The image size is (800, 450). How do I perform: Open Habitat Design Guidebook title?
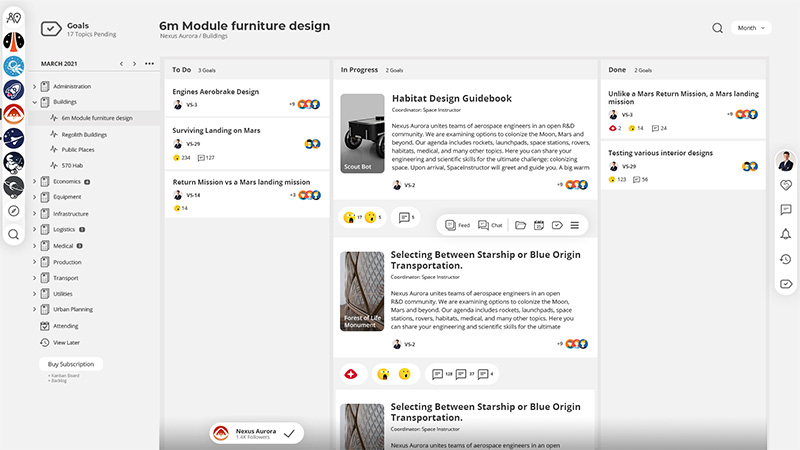coord(452,98)
